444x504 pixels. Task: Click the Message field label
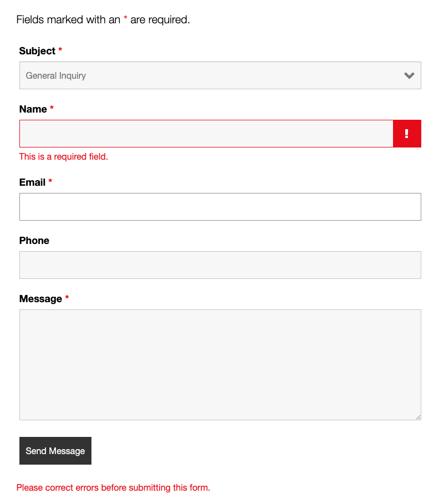[x=40, y=299]
